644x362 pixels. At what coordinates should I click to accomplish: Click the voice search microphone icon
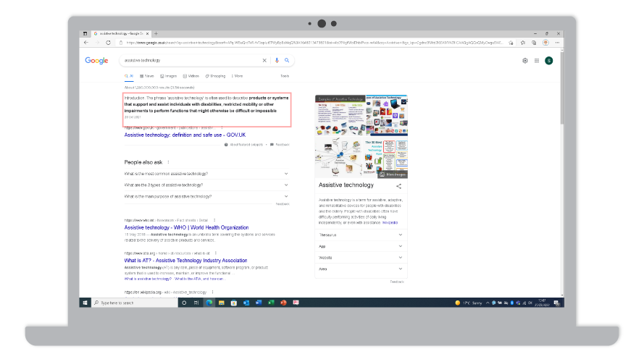277,61
